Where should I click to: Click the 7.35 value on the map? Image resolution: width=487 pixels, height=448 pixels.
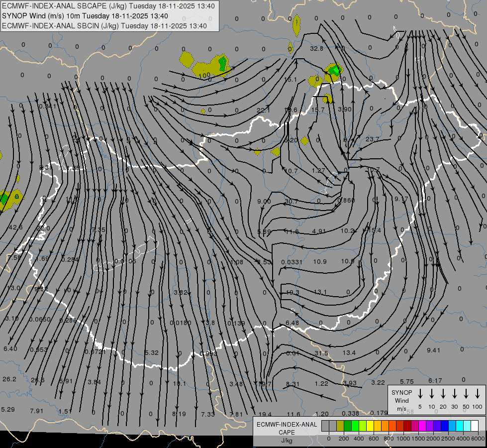click(x=99, y=230)
